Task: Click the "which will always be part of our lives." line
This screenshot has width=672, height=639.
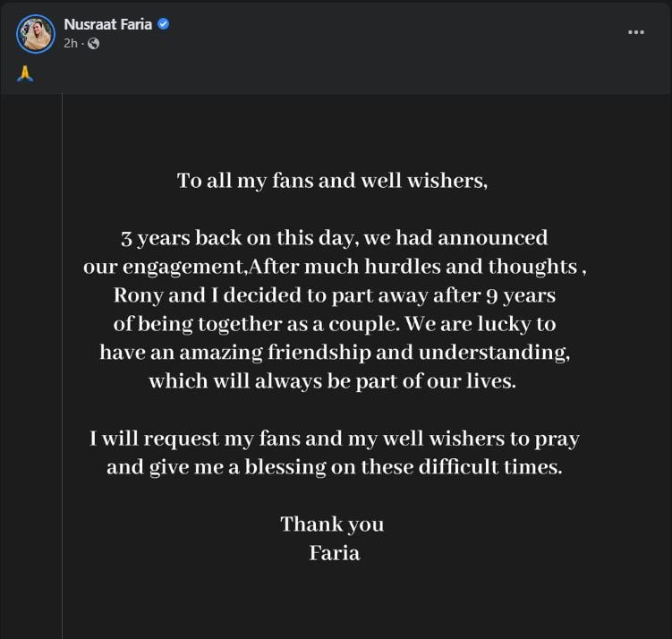Action: (333, 381)
